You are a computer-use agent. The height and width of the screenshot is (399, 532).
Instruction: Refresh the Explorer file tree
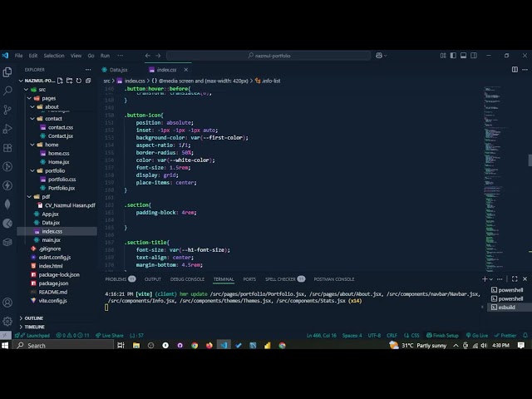point(79,81)
